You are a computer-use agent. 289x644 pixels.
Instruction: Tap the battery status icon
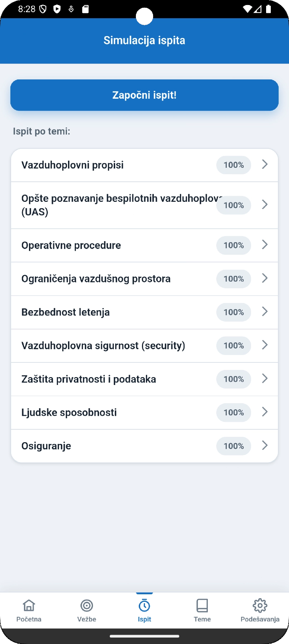[x=269, y=9]
